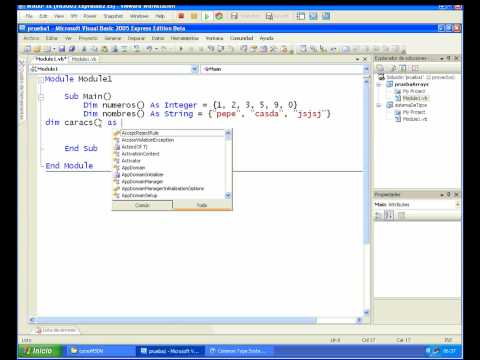Select AccessViolationException in IntelliSense list
Viewport: 480px width, 360px height.
coord(148,140)
